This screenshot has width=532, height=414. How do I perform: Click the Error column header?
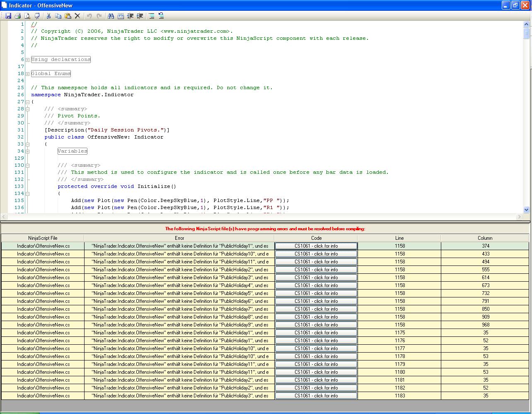click(x=179, y=238)
